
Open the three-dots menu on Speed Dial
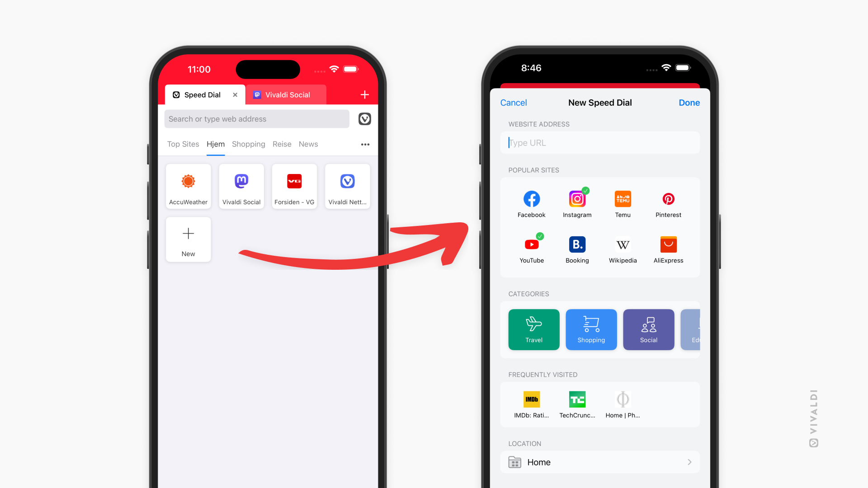click(x=365, y=144)
